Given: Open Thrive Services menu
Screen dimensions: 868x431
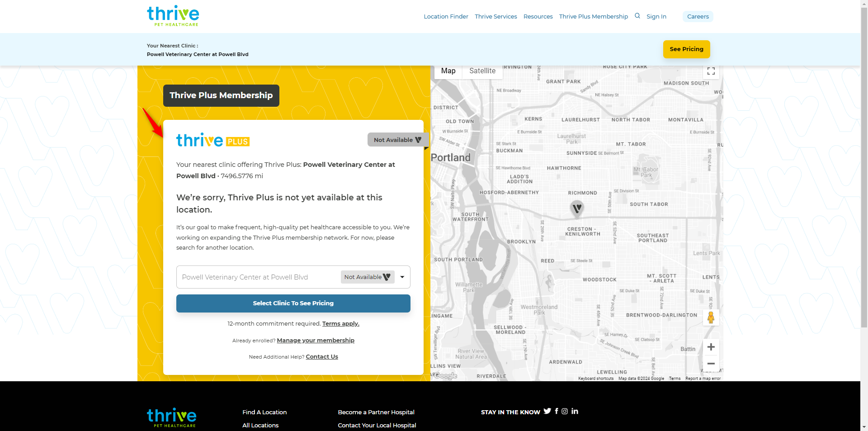Looking at the screenshot, I should [496, 17].
